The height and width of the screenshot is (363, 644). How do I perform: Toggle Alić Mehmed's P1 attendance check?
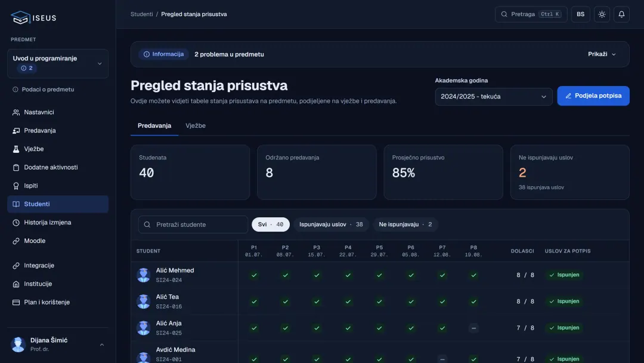point(254,275)
